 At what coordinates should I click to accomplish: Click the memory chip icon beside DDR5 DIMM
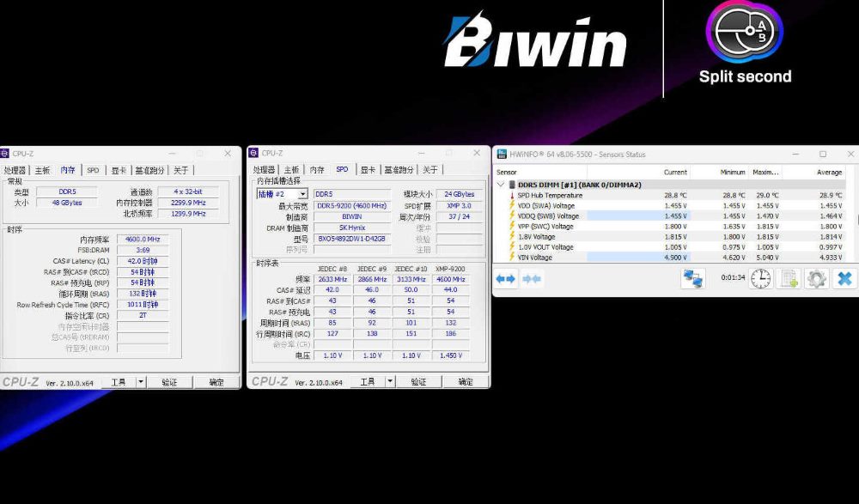(x=512, y=185)
